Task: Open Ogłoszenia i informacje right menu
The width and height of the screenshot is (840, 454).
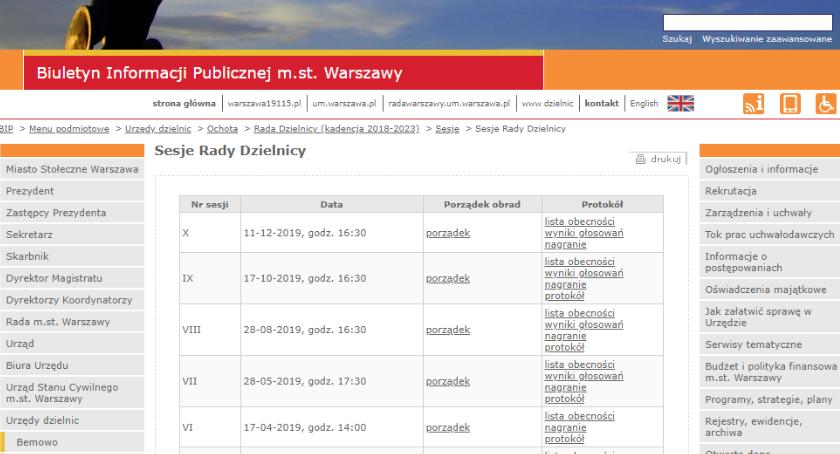Action: pos(770,169)
